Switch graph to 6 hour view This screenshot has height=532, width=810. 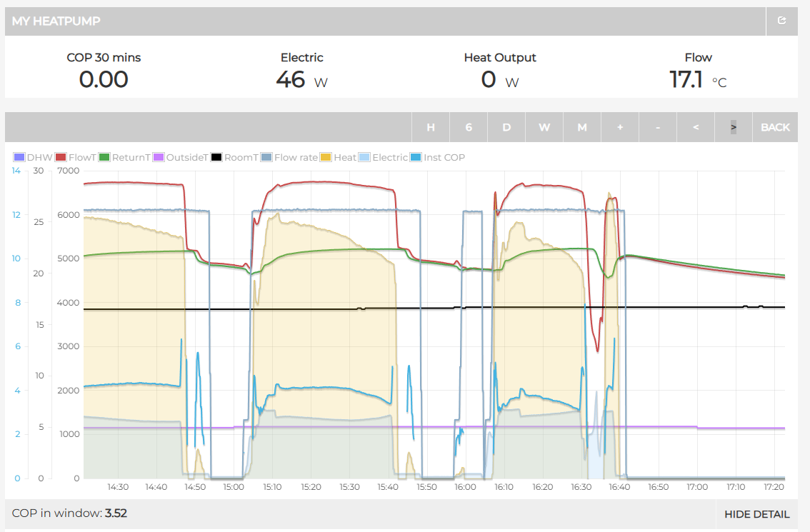click(x=469, y=127)
